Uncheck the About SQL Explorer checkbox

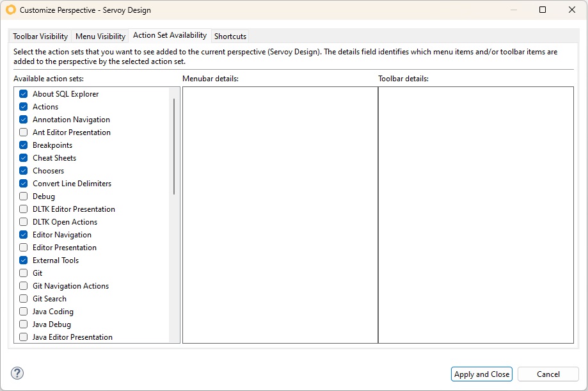pos(24,94)
